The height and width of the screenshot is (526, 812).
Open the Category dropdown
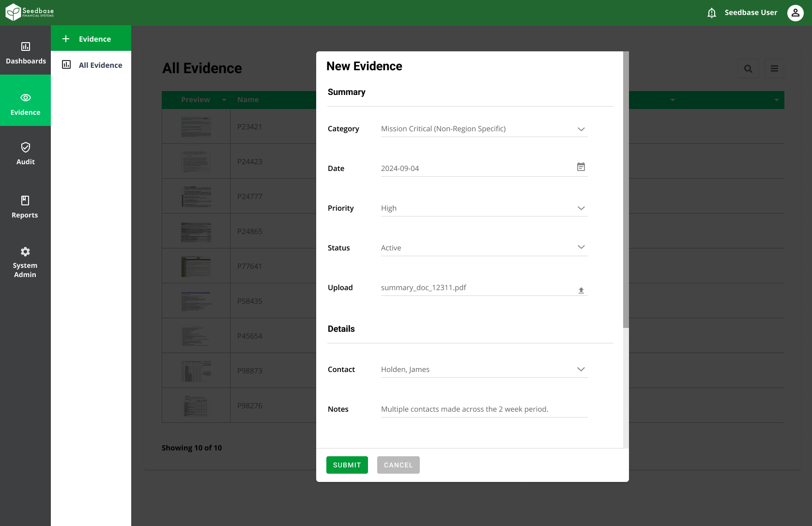tap(581, 129)
